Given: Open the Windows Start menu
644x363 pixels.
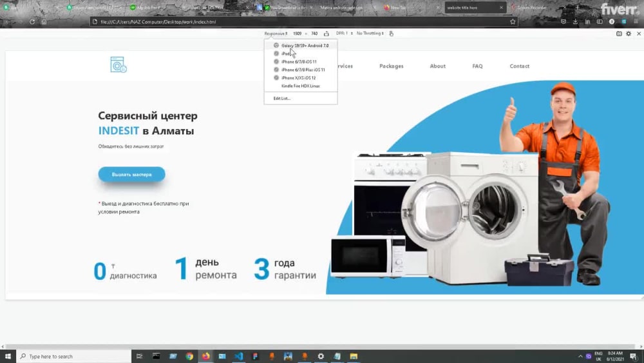Looking at the screenshot, I should (x=8, y=356).
